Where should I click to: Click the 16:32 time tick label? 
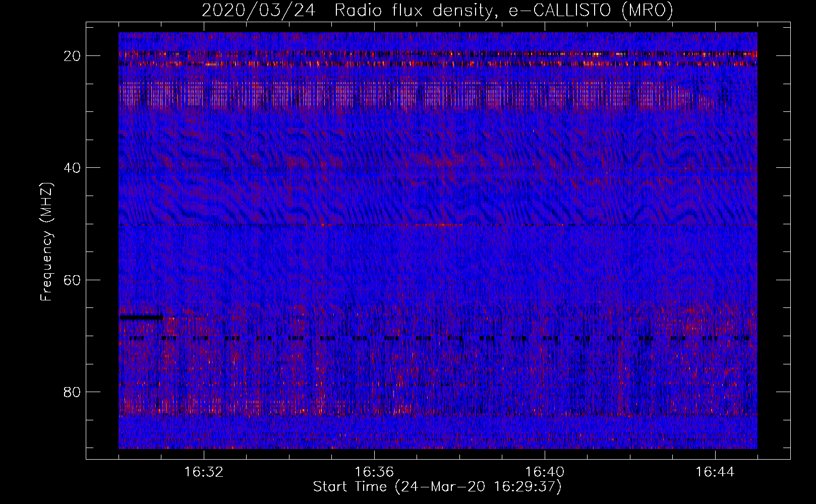pyautogui.click(x=204, y=472)
